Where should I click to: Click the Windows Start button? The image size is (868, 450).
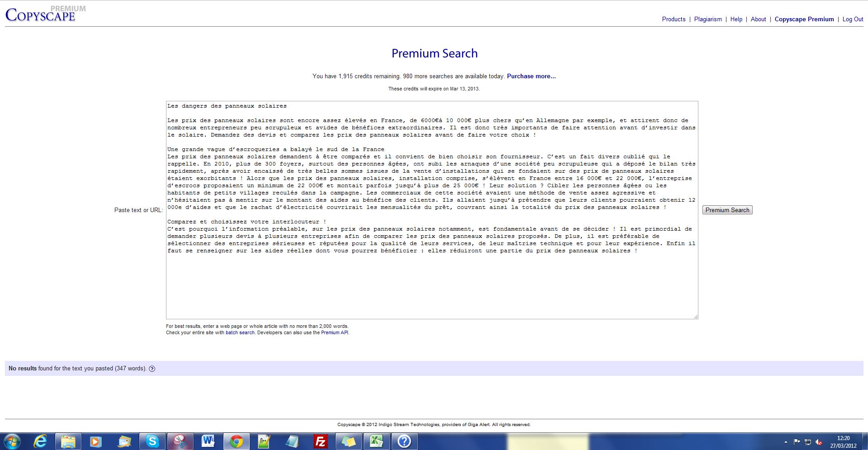(12, 441)
